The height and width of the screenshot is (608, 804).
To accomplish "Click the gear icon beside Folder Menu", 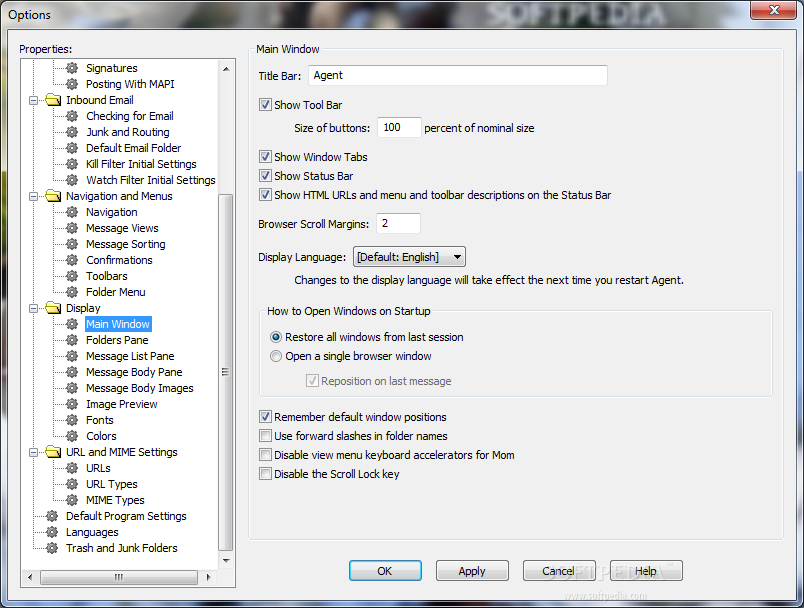I will [x=72, y=292].
